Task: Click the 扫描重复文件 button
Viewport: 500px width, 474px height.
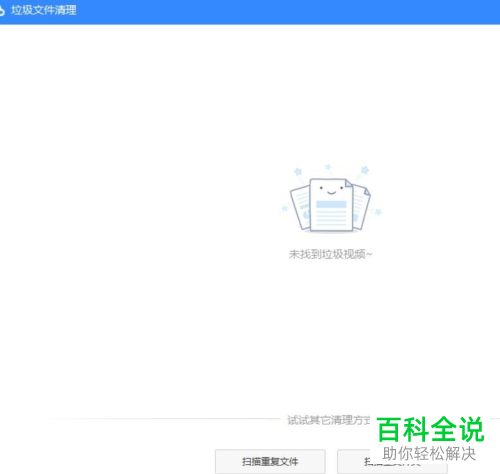Action: click(270, 461)
